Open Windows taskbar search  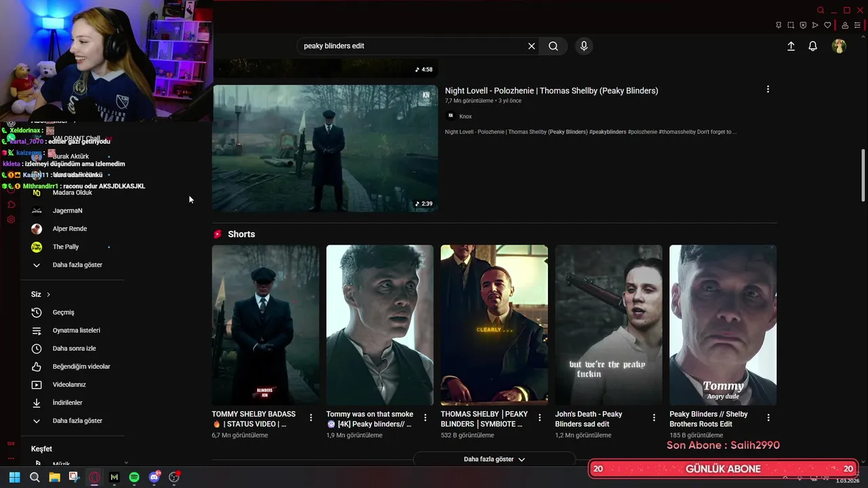35,477
